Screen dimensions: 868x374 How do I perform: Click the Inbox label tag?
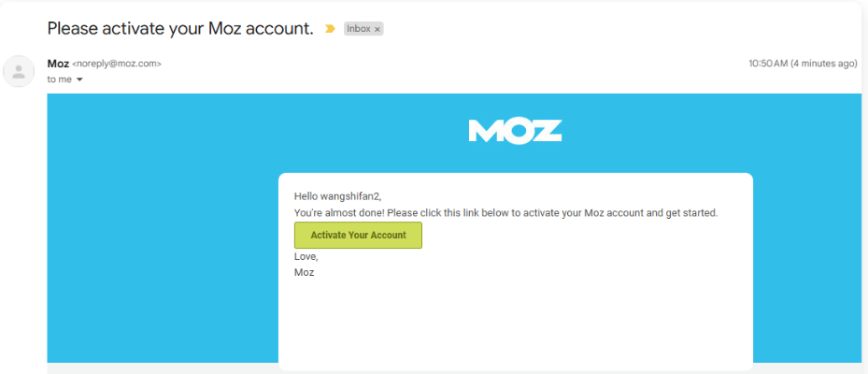click(x=359, y=29)
